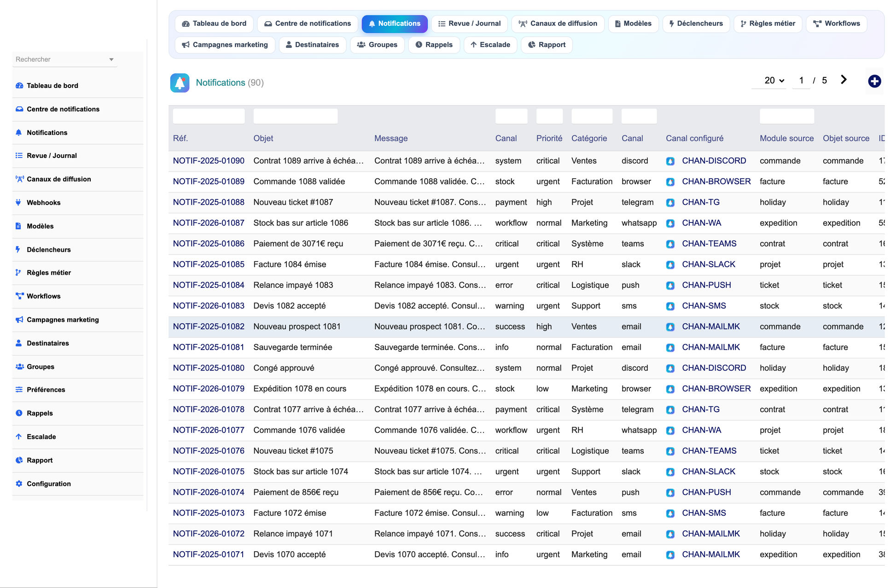Click dashboard gauge icon in sidebar Tableau de bord

pos(19,86)
